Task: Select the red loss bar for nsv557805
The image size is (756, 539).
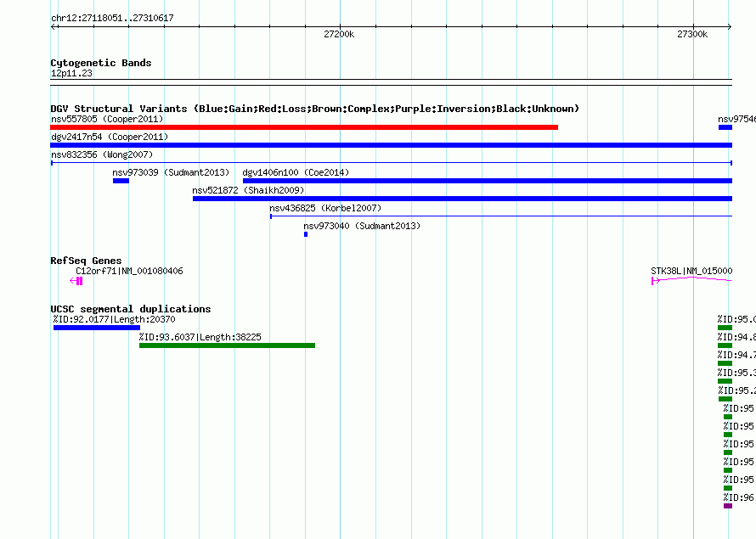Action: click(304, 127)
